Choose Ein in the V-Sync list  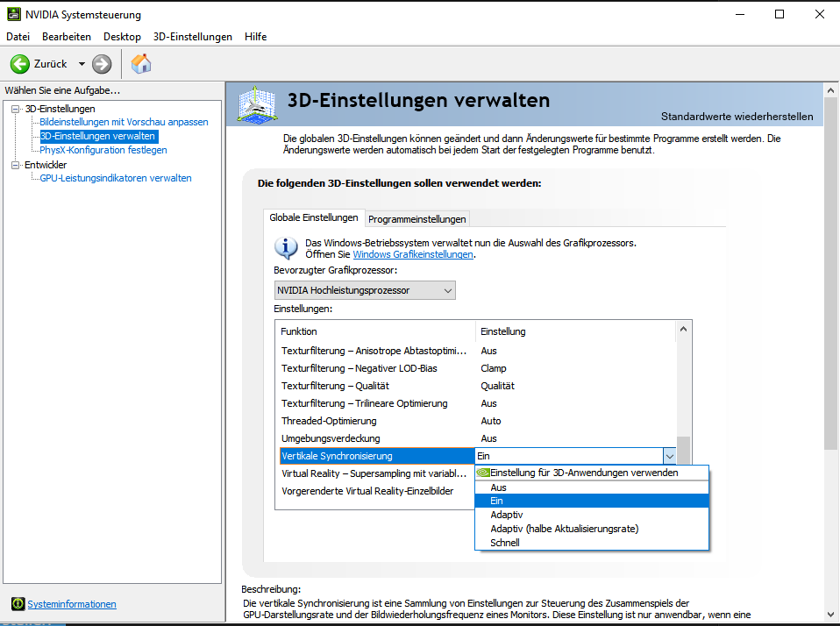point(592,501)
